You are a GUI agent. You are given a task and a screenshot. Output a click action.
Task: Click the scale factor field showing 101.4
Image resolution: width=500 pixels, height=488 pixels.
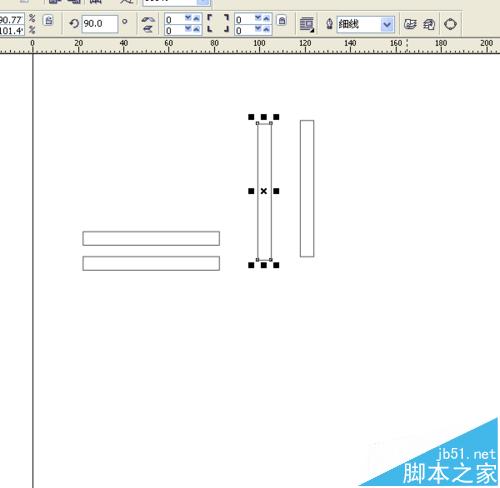pos(12,31)
